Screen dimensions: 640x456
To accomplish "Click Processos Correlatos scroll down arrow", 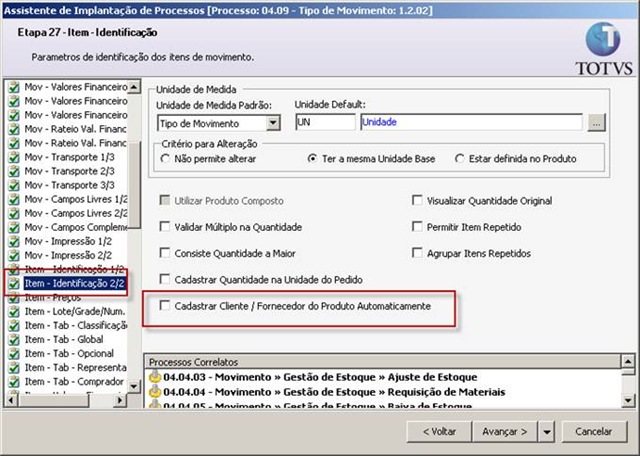I will point(628,401).
